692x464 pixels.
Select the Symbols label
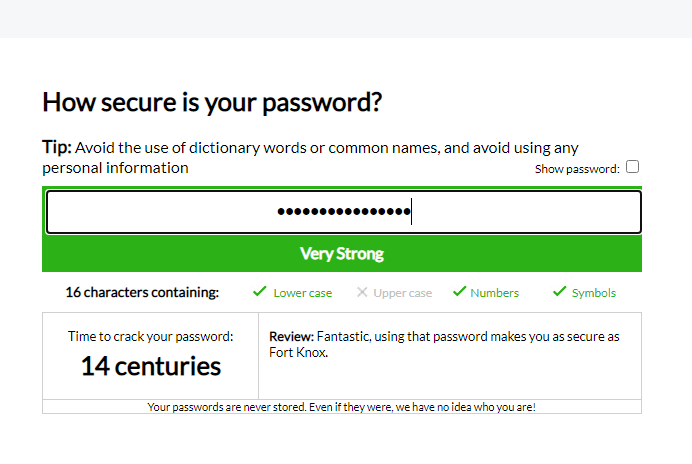[594, 293]
